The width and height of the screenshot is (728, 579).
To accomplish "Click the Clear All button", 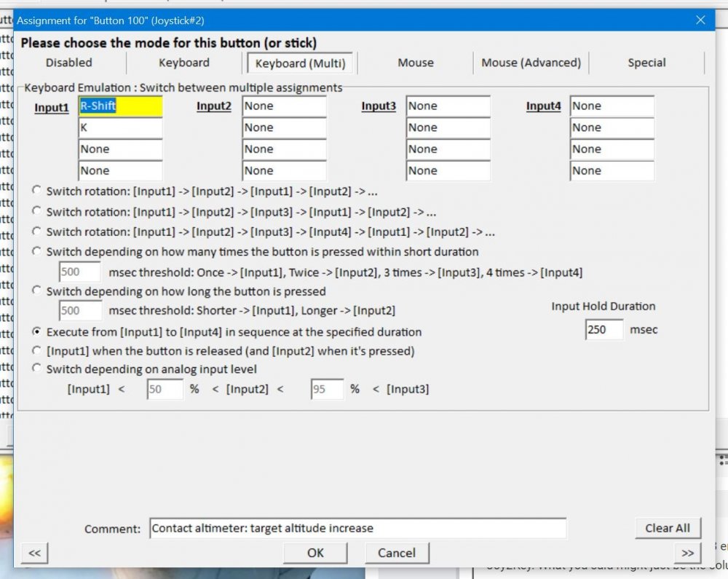I will click(667, 528).
